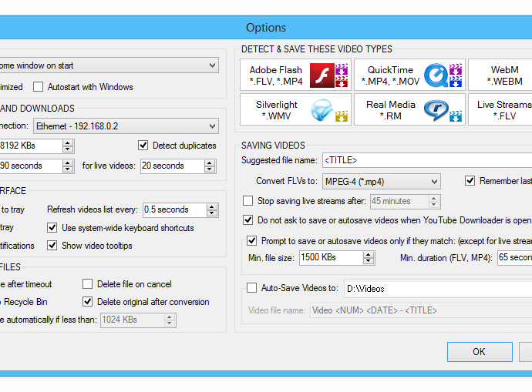Open the Ethernet - 192.168.0.2 connection dropdown
The height and width of the screenshot is (392, 532).
click(x=126, y=126)
